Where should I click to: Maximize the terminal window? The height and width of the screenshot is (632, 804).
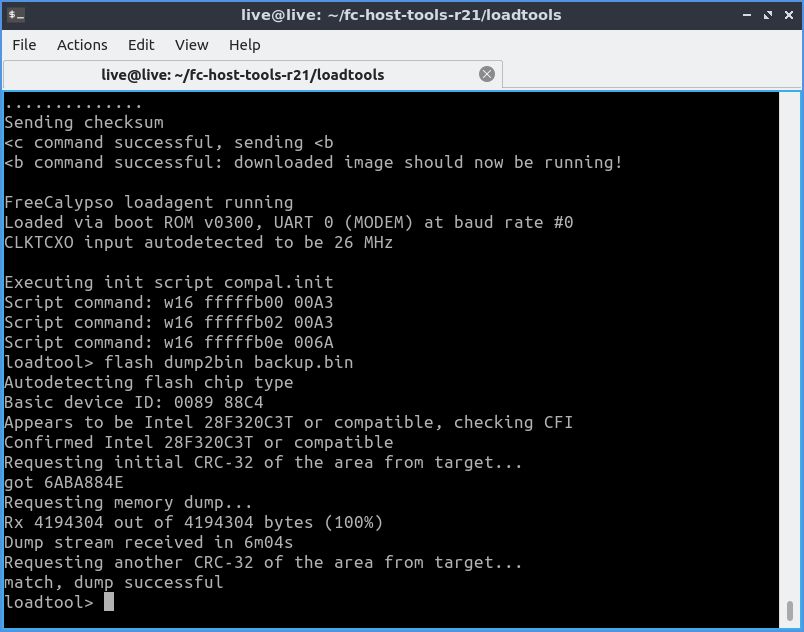pyautogui.click(x=768, y=15)
